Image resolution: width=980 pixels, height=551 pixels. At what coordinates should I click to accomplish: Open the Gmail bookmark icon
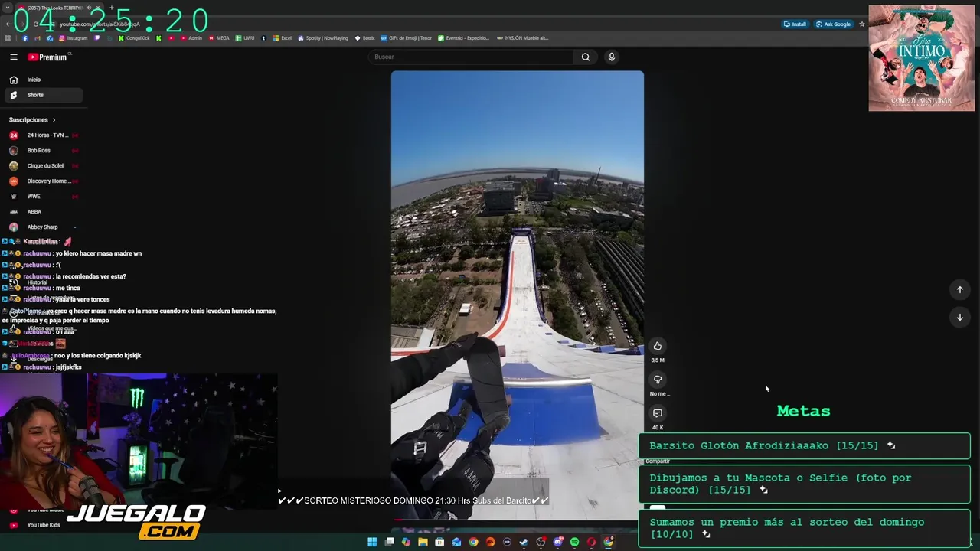[38, 38]
